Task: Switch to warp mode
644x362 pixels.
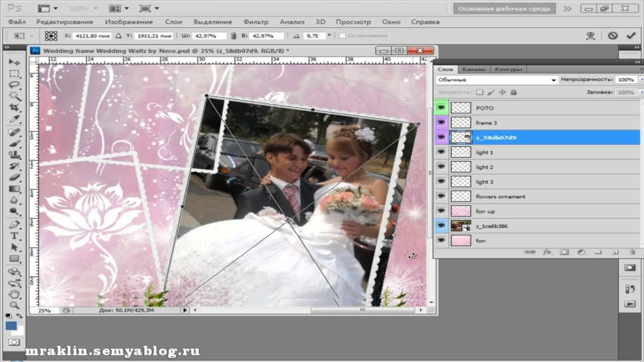Action: [591, 36]
